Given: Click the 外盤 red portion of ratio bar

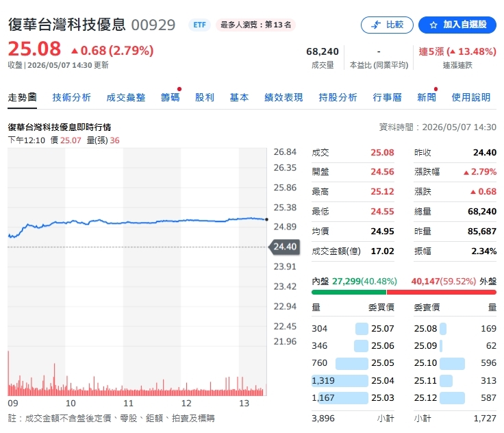Looking at the screenshot, I should click(x=442, y=292).
